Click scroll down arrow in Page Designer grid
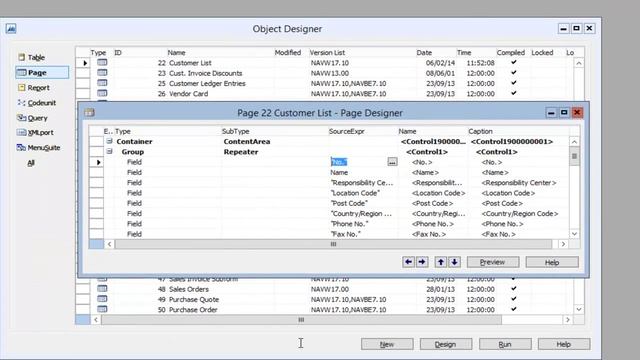 [574, 234]
